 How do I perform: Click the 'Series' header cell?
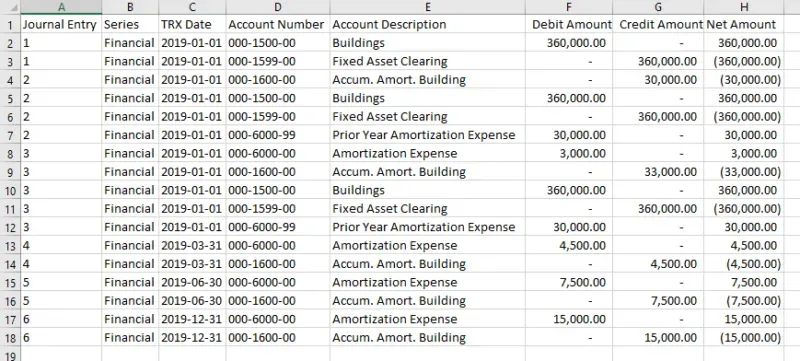coord(130,24)
